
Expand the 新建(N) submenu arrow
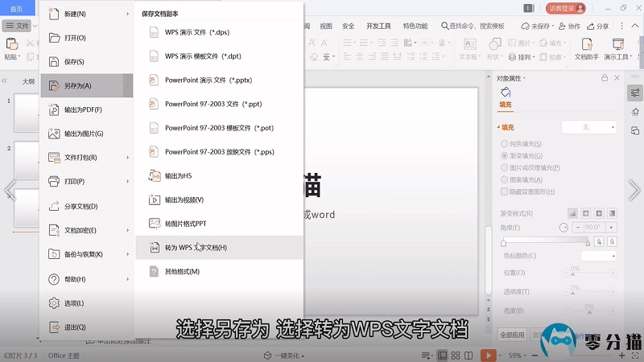tap(128, 14)
